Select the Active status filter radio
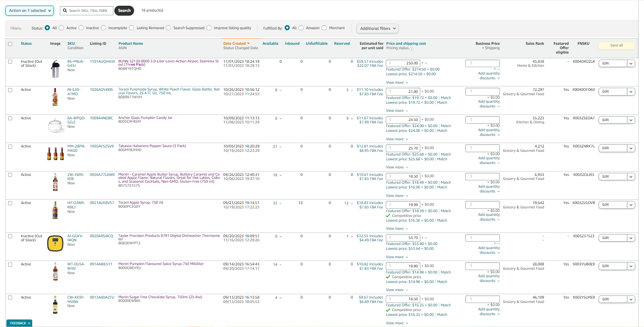Viewport: 644px width, 327px height. [x=62, y=28]
